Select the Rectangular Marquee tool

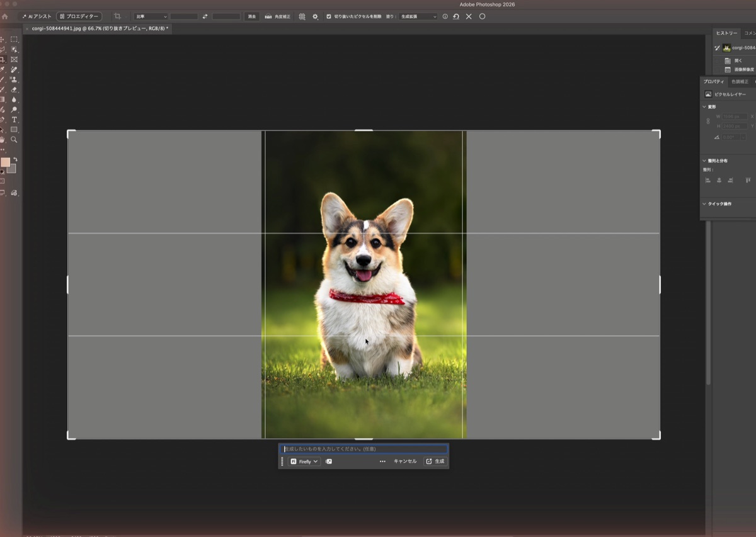[x=14, y=39]
